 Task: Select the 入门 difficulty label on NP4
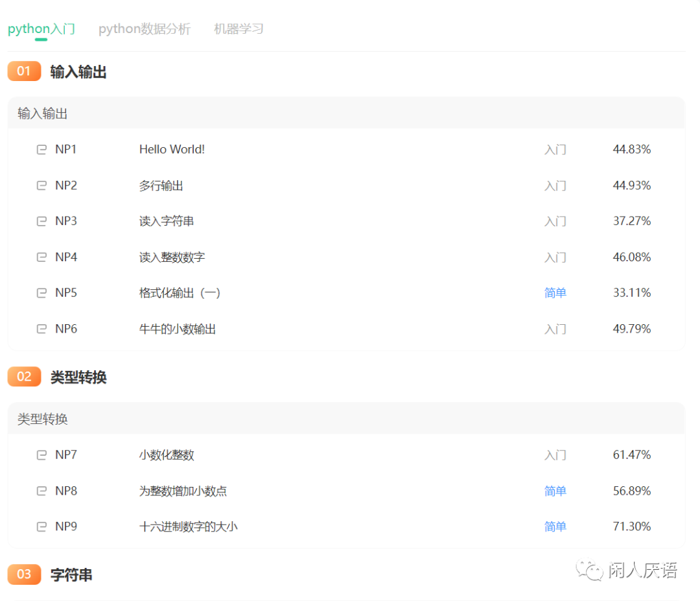(555, 257)
